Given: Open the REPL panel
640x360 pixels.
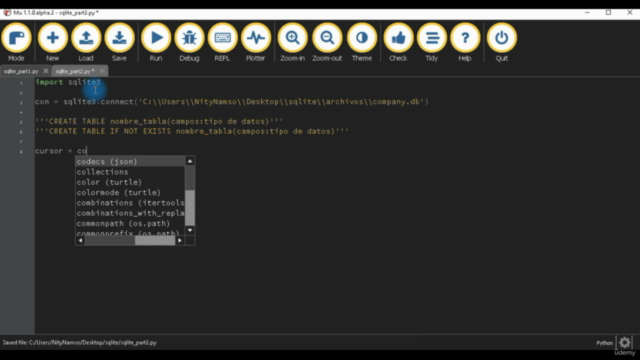Looking at the screenshot, I should click(222, 42).
